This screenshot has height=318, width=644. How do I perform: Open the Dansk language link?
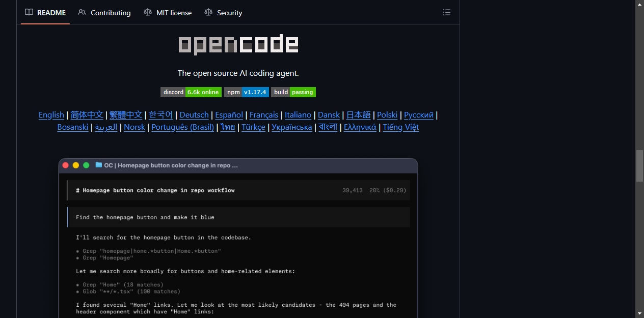[329, 115]
